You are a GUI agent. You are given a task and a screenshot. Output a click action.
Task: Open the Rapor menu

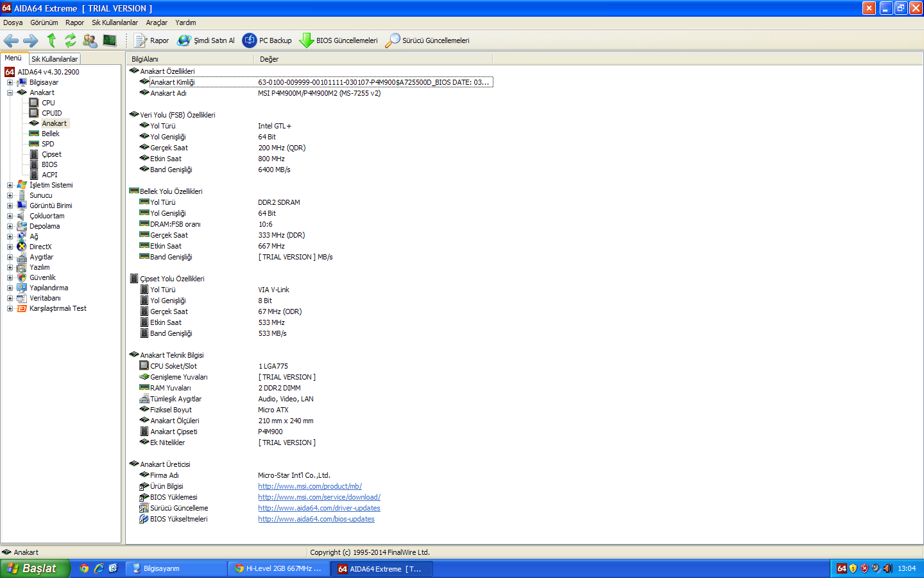(74, 22)
